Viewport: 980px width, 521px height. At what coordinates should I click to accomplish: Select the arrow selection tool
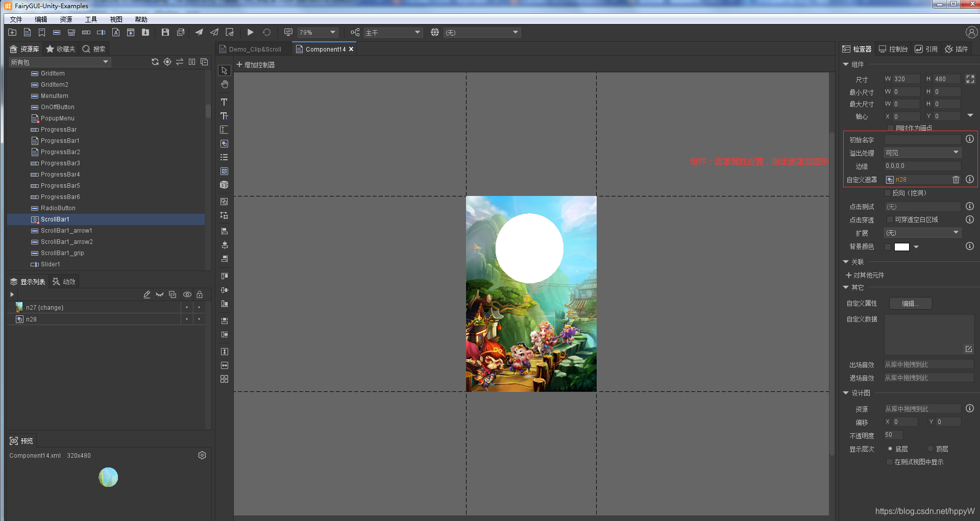click(x=224, y=70)
